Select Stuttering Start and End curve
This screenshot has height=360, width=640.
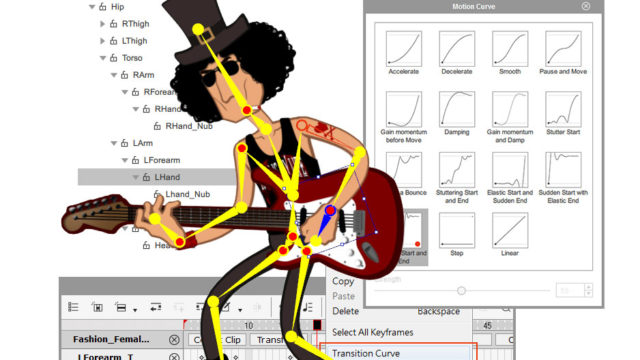point(457,170)
